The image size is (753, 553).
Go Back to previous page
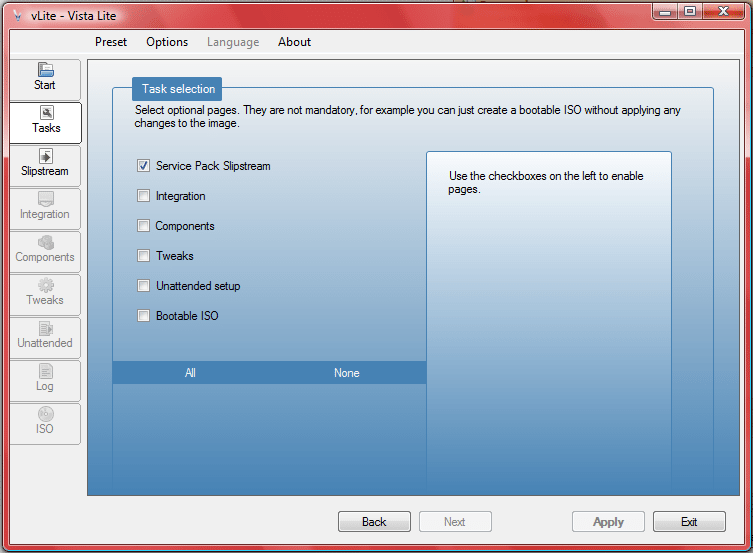tap(374, 521)
